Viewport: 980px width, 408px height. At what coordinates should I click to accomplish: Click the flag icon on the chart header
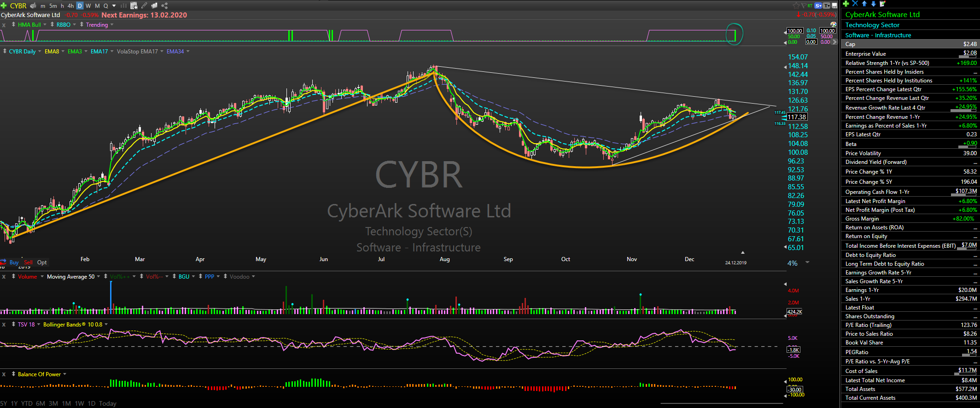point(804,6)
